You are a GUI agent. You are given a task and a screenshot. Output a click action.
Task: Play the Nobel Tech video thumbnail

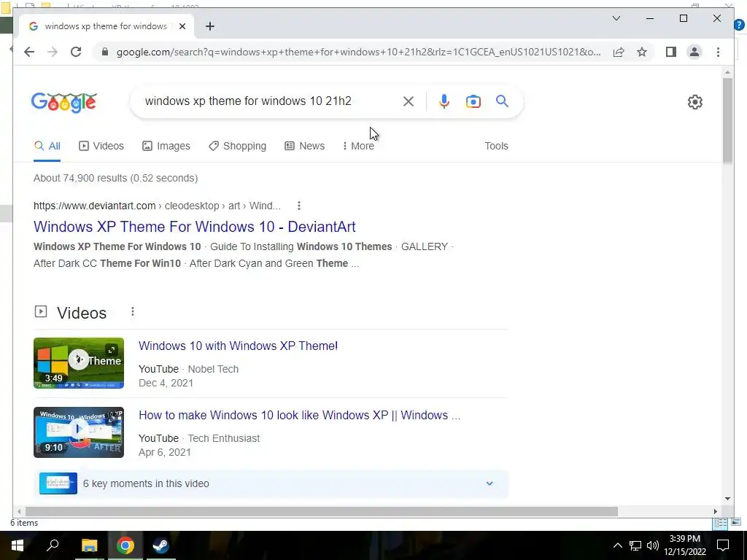click(x=79, y=363)
